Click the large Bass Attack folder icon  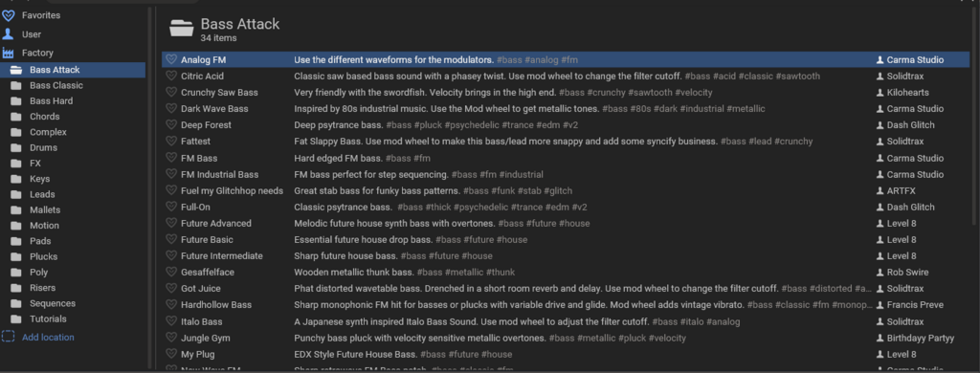coord(181,30)
